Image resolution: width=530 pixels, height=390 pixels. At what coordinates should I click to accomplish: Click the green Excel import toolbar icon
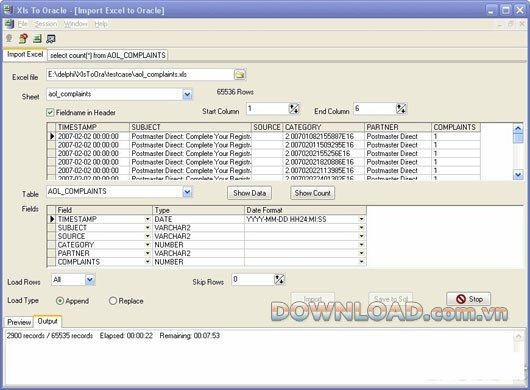click(x=37, y=39)
